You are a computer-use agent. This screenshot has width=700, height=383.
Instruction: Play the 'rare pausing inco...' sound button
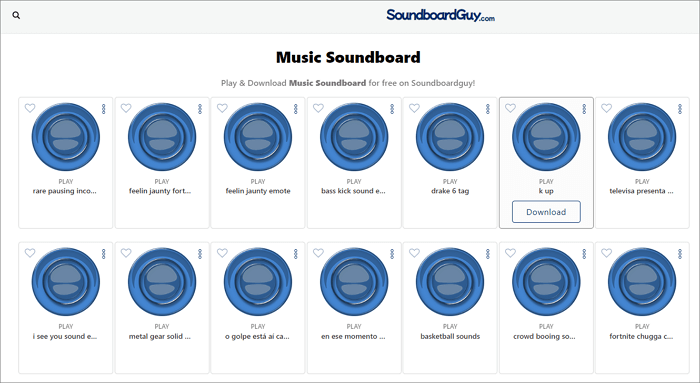66,137
